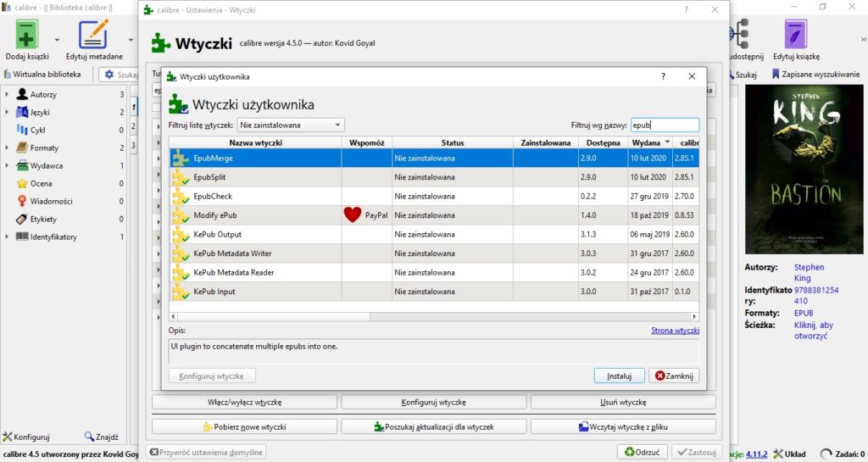The height and width of the screenshot is (462, 868).
Task: Click Poszukaj aktualizacji dla wtyczek button
Action: (x=433, y=426)
